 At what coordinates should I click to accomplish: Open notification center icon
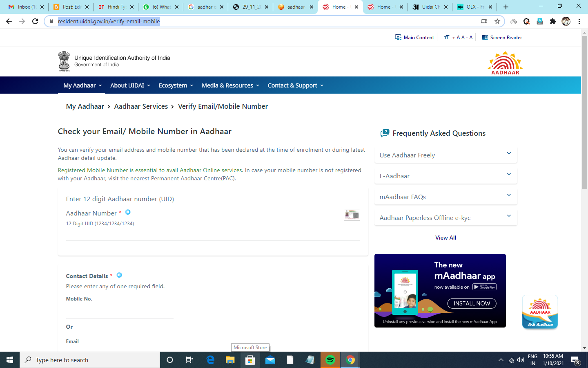[575, 360]
